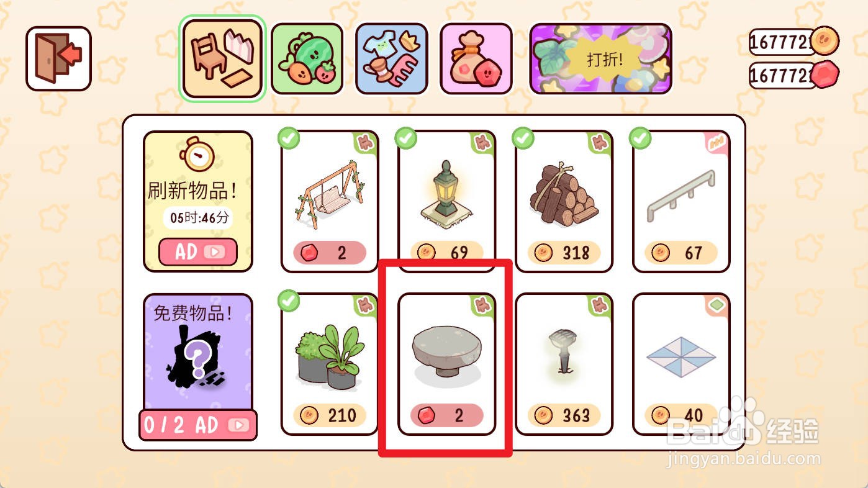Open the 打折! discount banner

tap(600, 59)
